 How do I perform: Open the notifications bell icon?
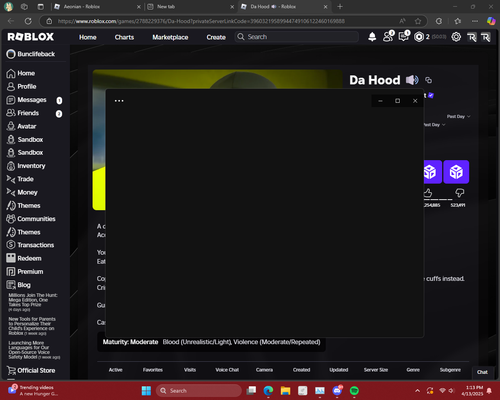coord(372,37)
